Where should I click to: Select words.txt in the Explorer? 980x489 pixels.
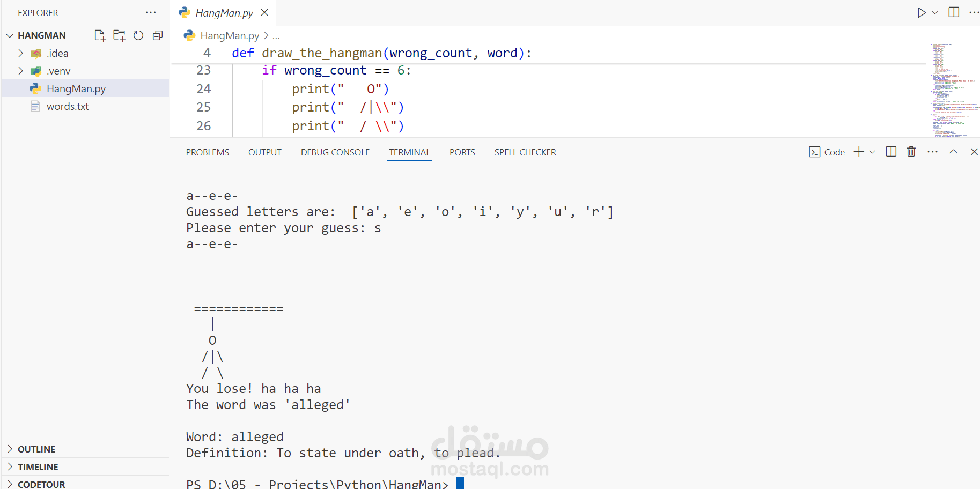point(68,106)
